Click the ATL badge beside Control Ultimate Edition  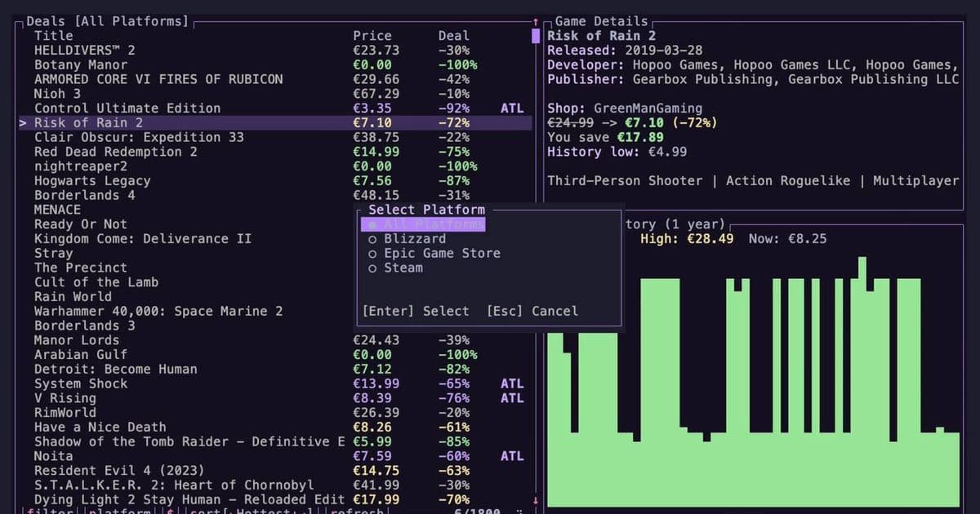[512, 108]
